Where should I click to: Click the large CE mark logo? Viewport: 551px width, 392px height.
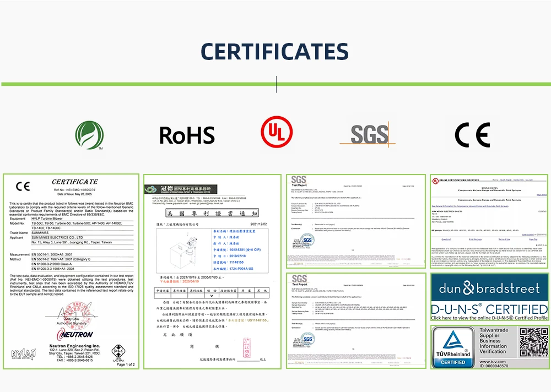click(472, 135)
